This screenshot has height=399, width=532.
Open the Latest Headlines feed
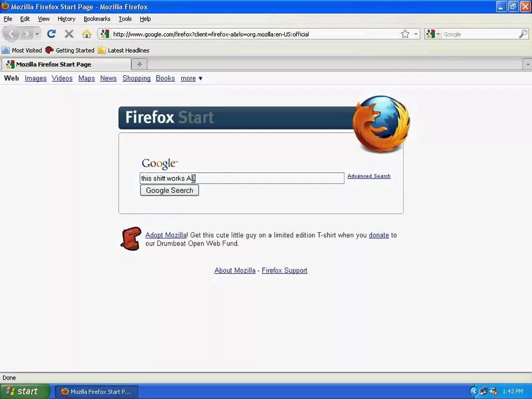pos(124,50)
